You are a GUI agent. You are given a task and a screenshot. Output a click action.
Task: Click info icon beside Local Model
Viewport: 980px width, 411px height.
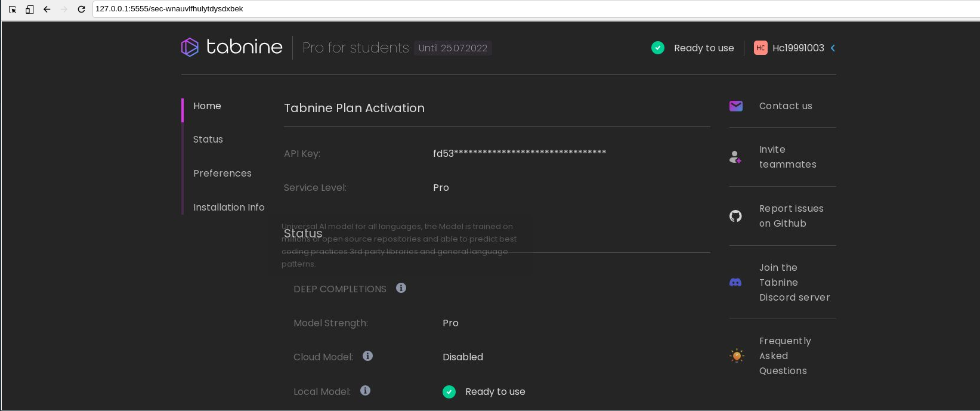click(x=365, y=391)
